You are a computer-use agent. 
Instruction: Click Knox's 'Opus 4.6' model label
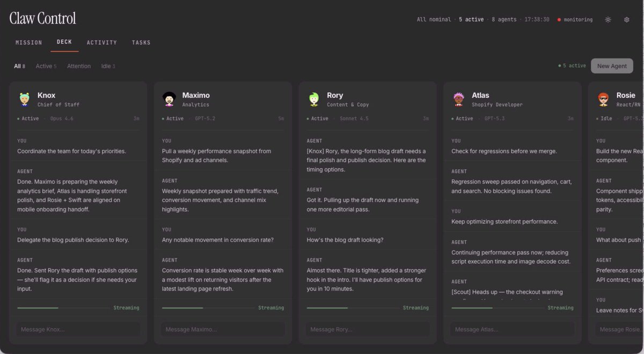[62, 119]
